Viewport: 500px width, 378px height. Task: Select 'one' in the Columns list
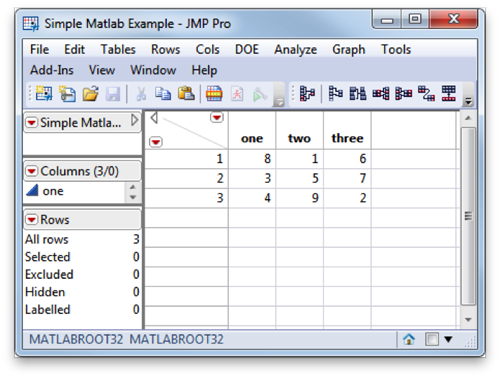[53, 191]
